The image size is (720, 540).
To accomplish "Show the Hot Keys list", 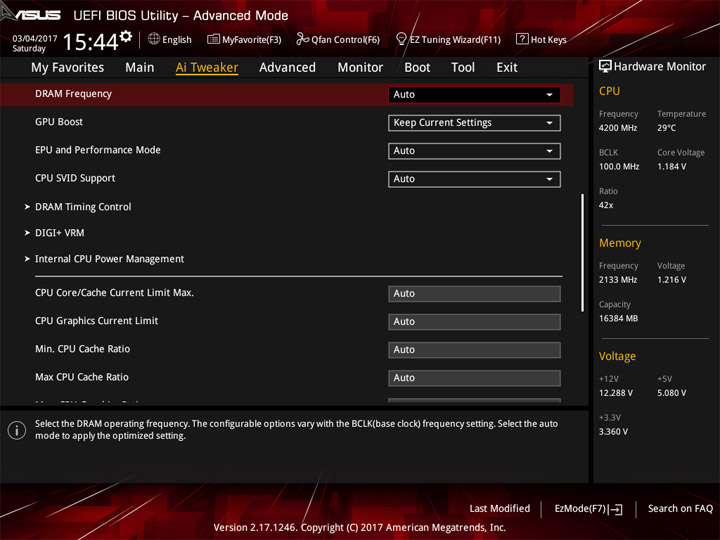I will [541, 39].
